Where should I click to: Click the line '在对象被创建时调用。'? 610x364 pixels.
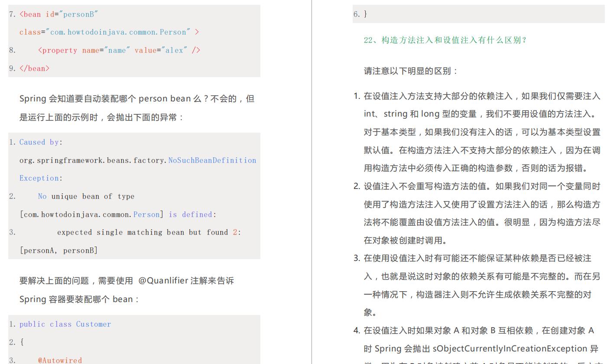[x=406, y=240]
